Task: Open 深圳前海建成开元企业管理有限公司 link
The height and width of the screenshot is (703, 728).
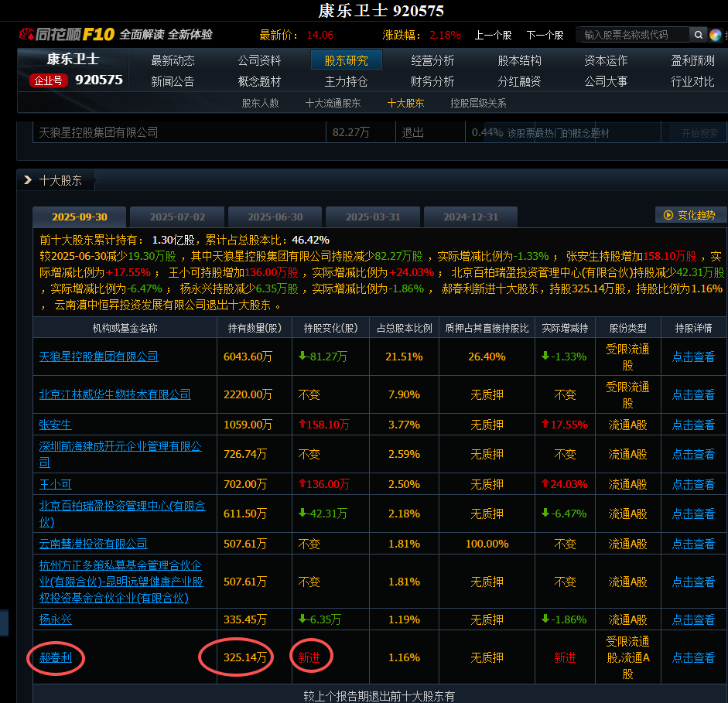Action: pyautogui.click(x=120, y=454)
